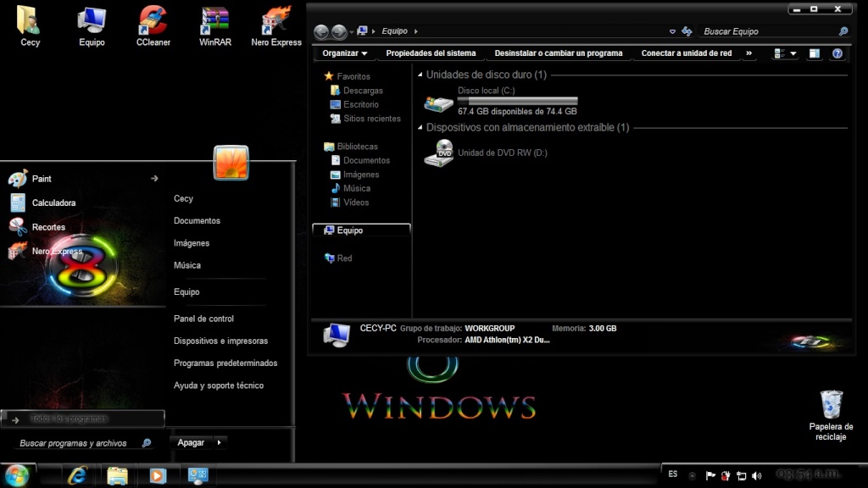Open Windows Explorer folder taskbar icon

117,475
